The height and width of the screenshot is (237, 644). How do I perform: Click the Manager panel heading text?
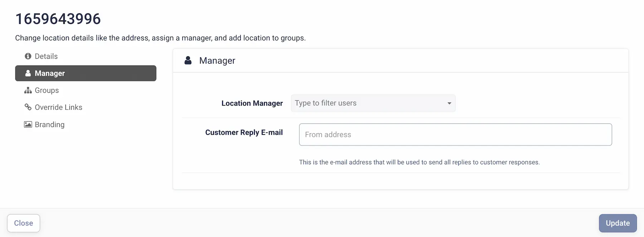point(217,61)
